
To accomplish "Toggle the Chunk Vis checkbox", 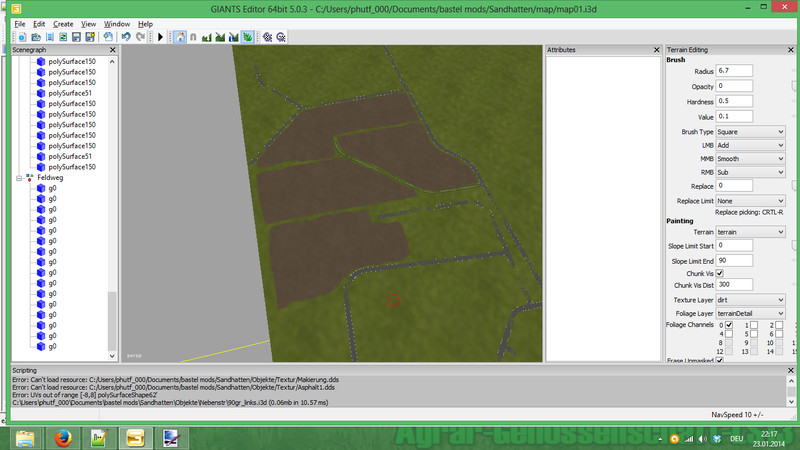I will [x=719, y=273].
